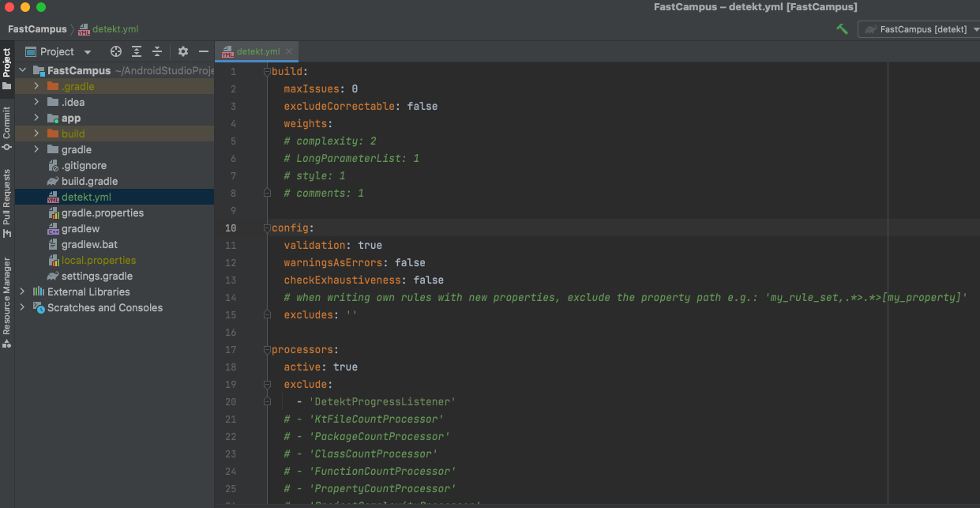Expand Scratches and Consoles node
980x508 pixels.
(x=23, y=307)
